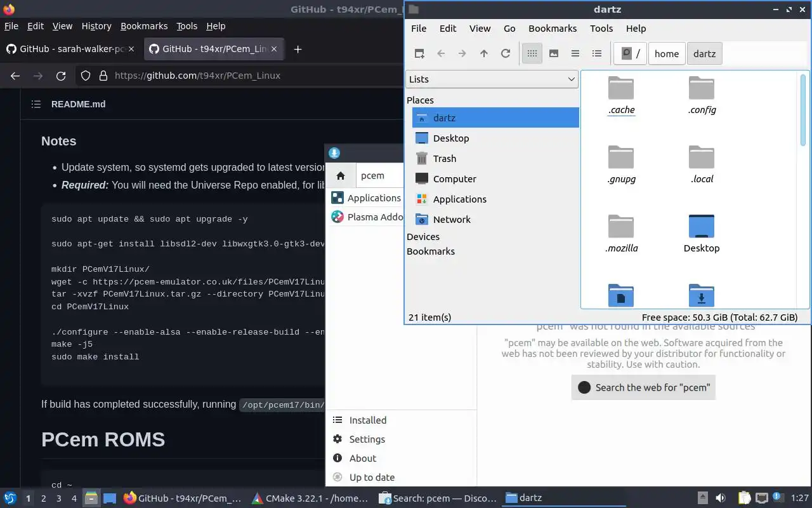812x508 pixels.
Task: Click the site padlock icon in Firefox
Action: (x=103, y=76)
